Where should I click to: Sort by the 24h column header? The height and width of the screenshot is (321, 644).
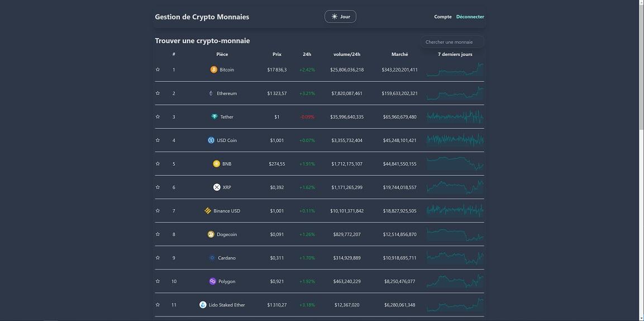click(x=307, y=54)
